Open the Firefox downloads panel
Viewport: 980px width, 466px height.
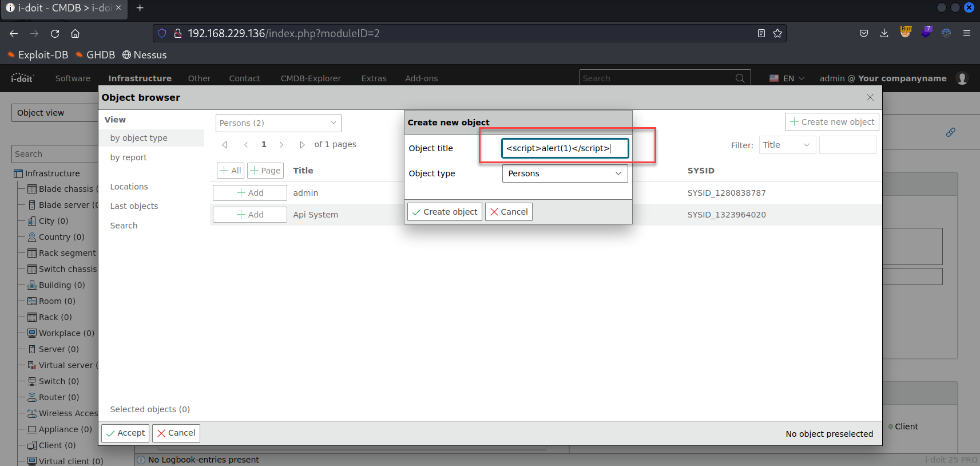(884, 33)
